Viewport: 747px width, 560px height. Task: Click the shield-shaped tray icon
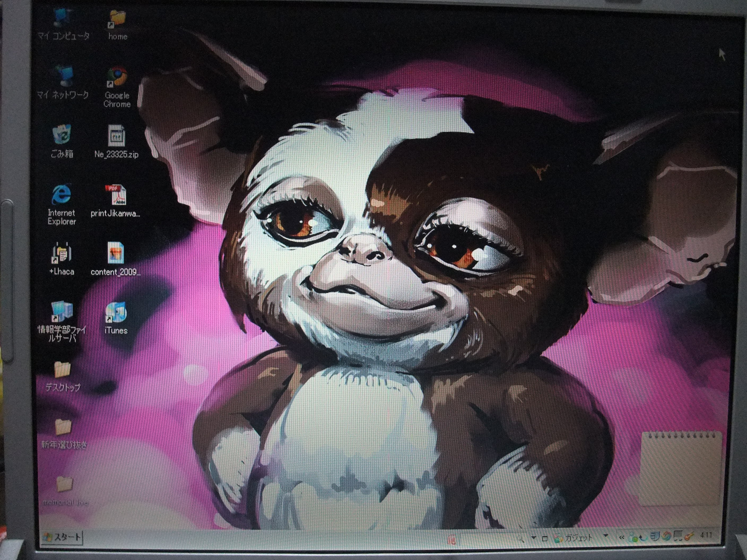click(655, 537)
